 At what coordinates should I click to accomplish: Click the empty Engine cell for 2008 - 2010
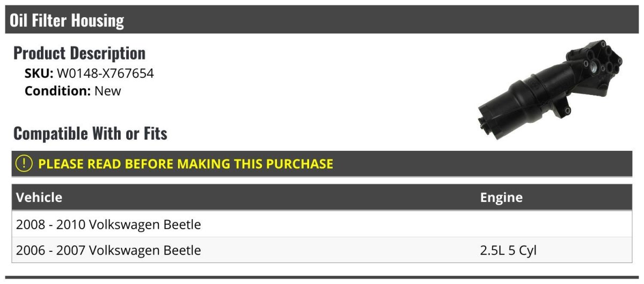553,224
